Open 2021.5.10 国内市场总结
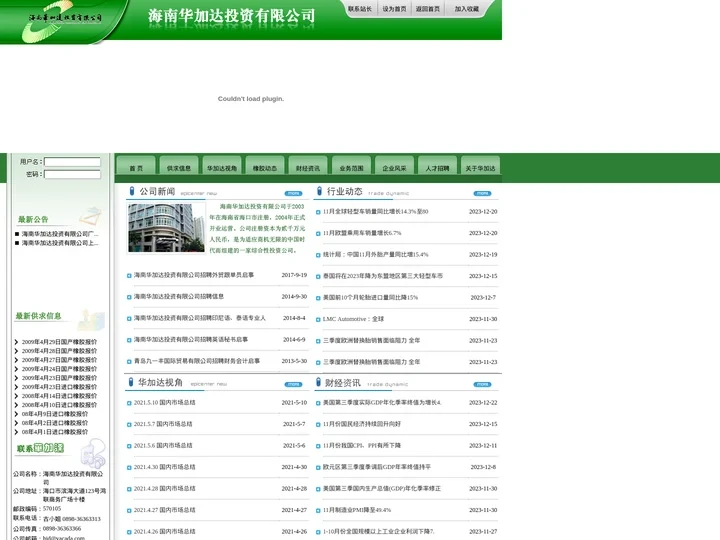Screen dimensions: 720x540 tap(164, 403)
